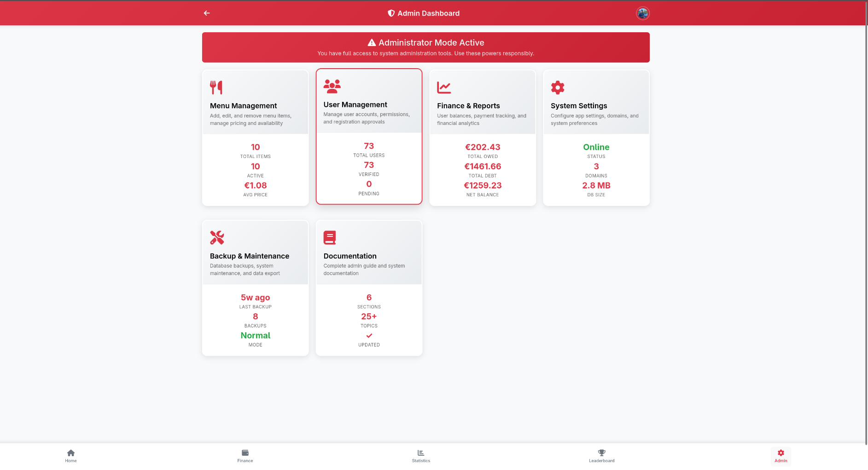Select the System Settings title
Image resolution: width=868 pixels, height=470 pixels.
(579, 106)
